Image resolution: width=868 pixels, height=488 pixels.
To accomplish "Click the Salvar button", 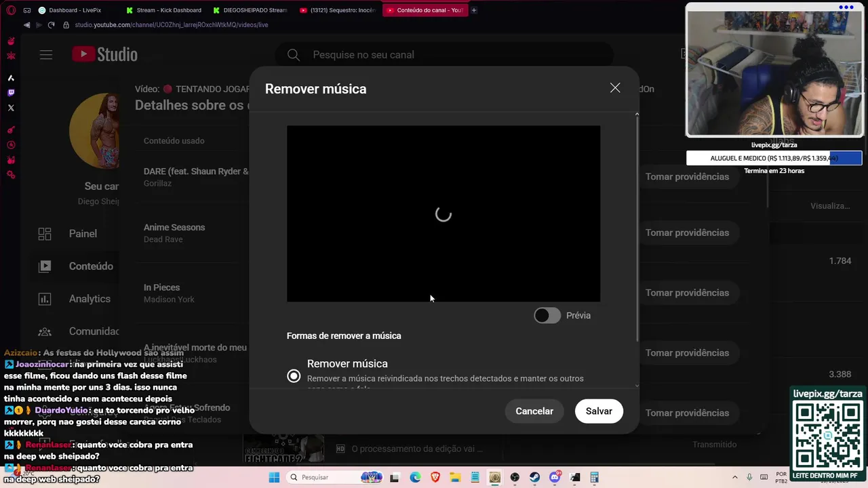I will (599, 411).
